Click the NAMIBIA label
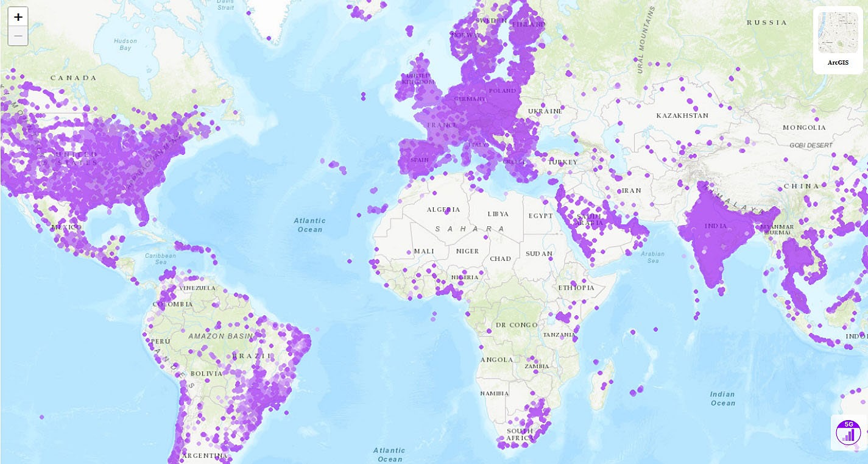 pyautogui.click(x=494, y=393)
